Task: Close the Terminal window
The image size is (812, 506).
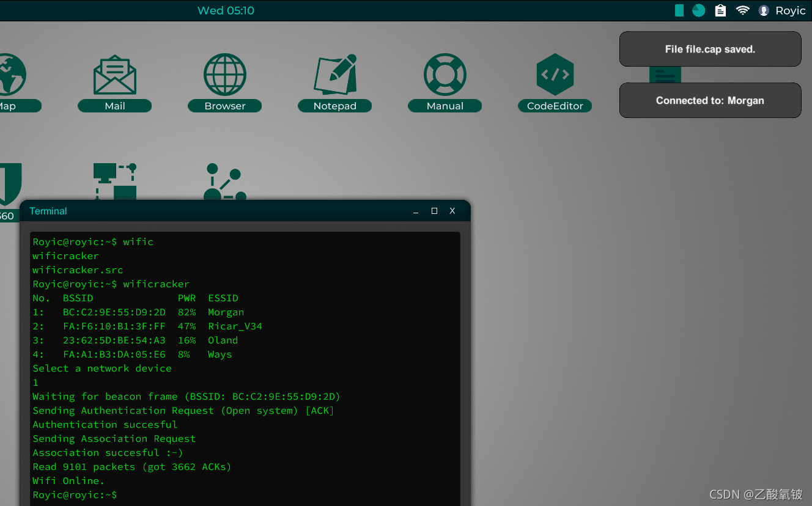Action: [x=452, y=211]
